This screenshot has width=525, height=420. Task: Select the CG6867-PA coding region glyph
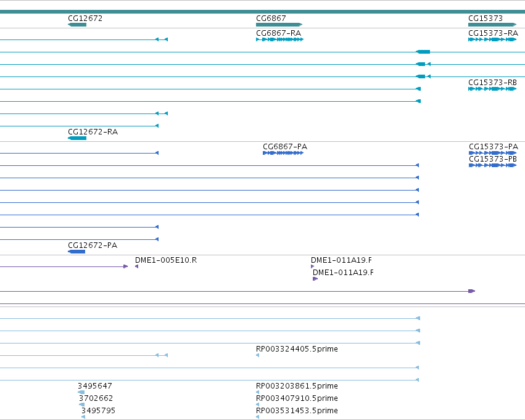[283, 153]
